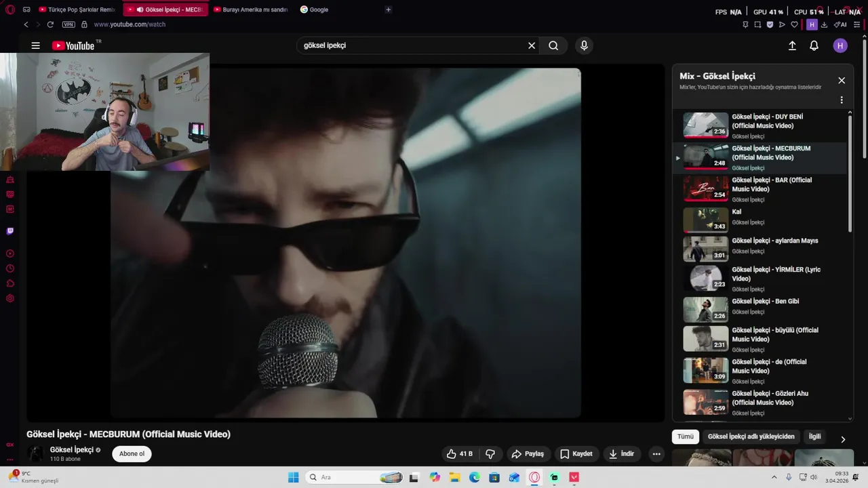This screenshot has width=868, height=488.
Task: Open the upload video icon
Action: (792, 45)
